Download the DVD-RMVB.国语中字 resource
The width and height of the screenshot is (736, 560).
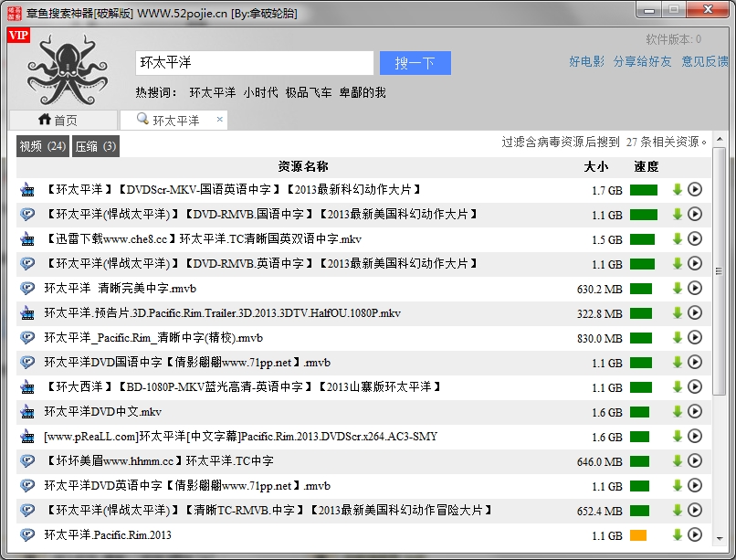tap(677, 215)
